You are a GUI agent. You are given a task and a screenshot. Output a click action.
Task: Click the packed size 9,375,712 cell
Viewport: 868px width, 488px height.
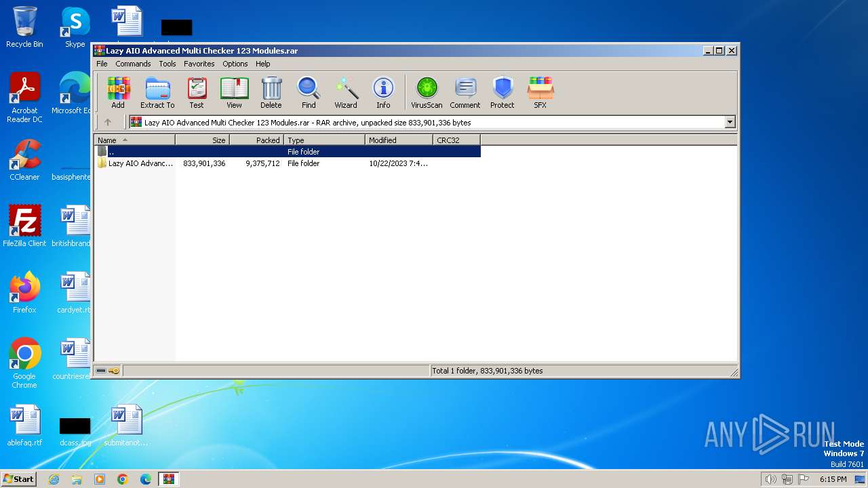click(x=262, y=163)
